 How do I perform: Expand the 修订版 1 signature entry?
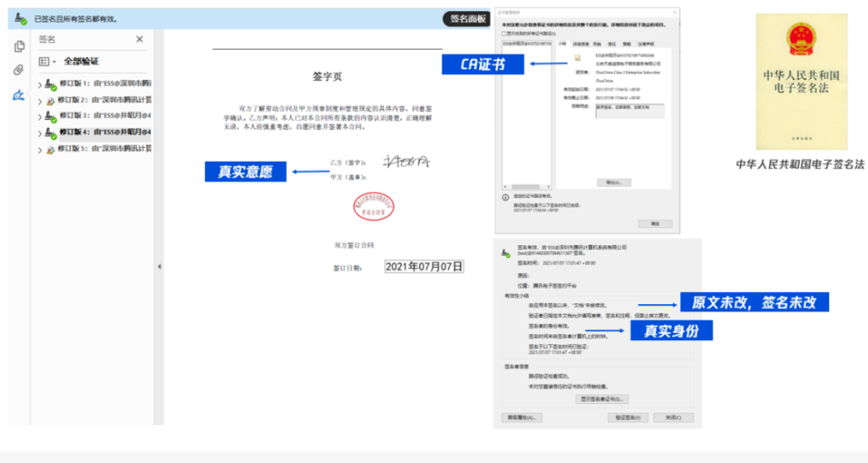pos(40,84)
